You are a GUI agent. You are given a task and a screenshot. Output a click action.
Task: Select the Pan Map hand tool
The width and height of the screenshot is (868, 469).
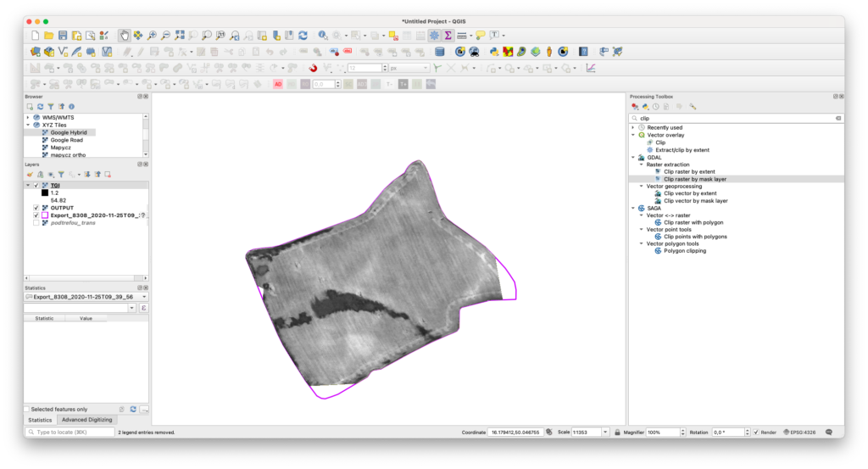pos(125,36)
